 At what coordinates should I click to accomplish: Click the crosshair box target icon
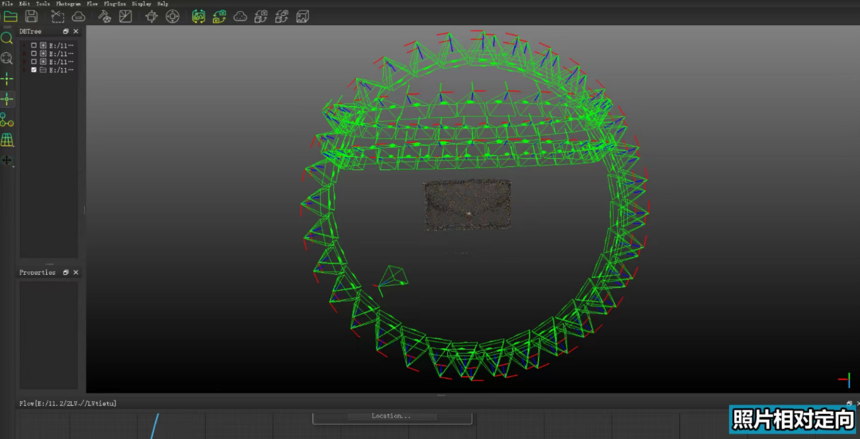pyautogui.click(x=151, y=16)
